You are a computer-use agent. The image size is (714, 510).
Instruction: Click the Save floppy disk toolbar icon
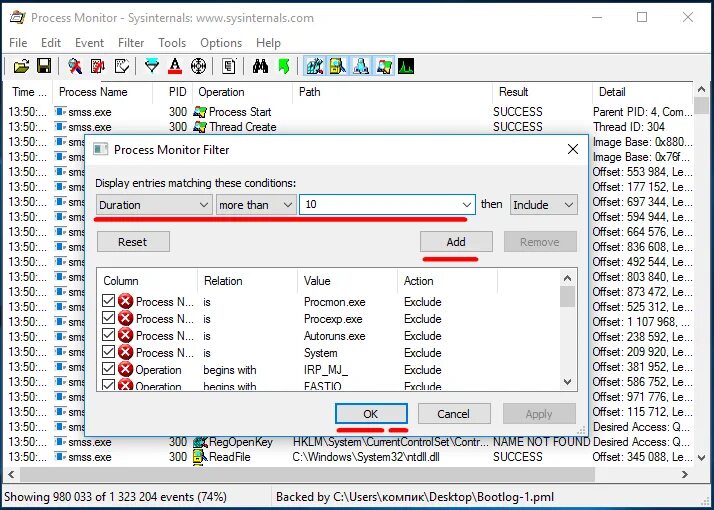(x=44, y=66)
